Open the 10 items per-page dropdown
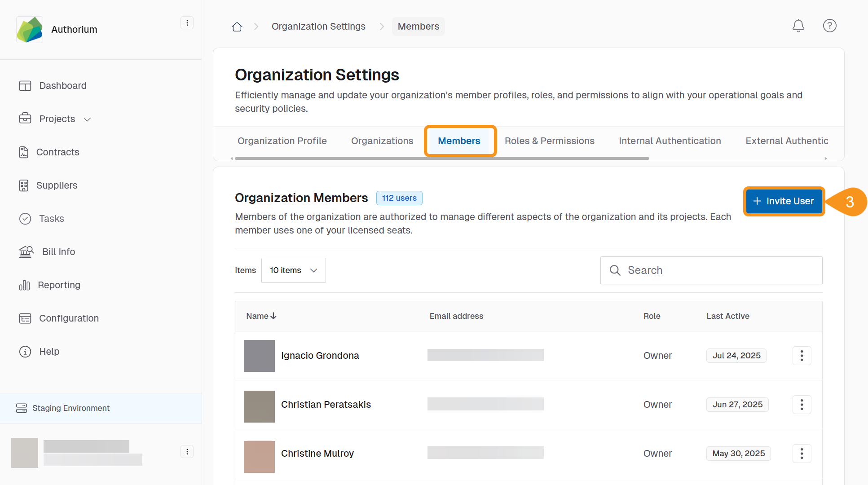Viewport: 868px width, 485px height. coord(293,270)
